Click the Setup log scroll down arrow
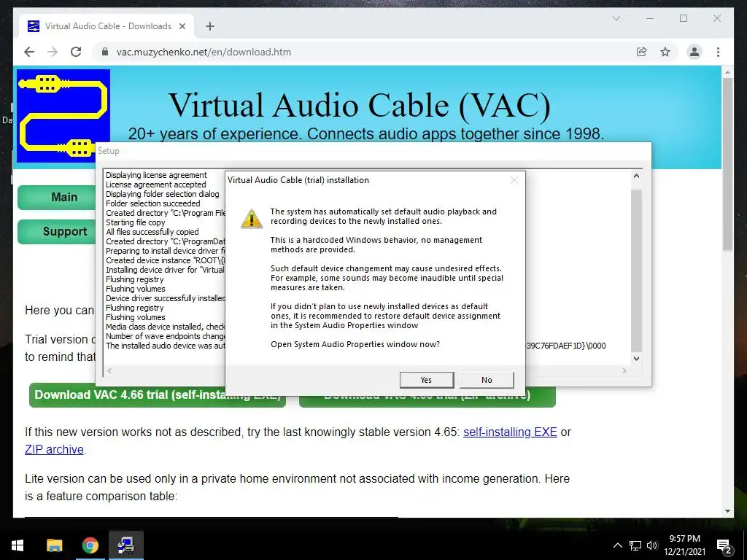This screenshot has width=747, height=560. coord(636,359)
